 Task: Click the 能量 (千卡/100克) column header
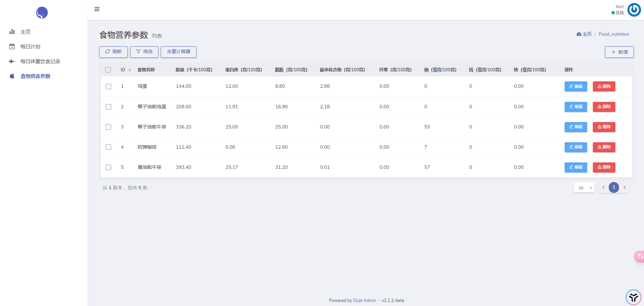(x=194, y=70)
